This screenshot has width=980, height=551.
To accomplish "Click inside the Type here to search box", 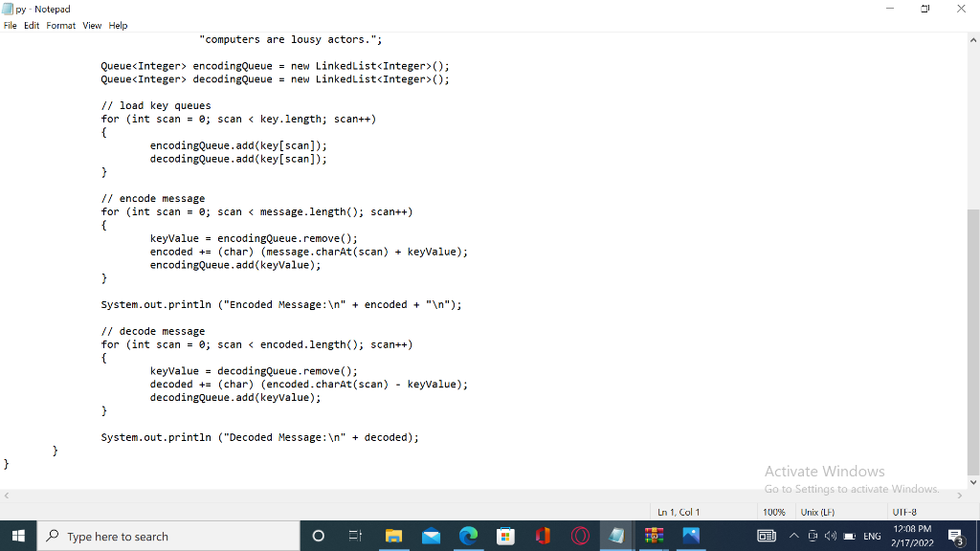I will point(172,536).
